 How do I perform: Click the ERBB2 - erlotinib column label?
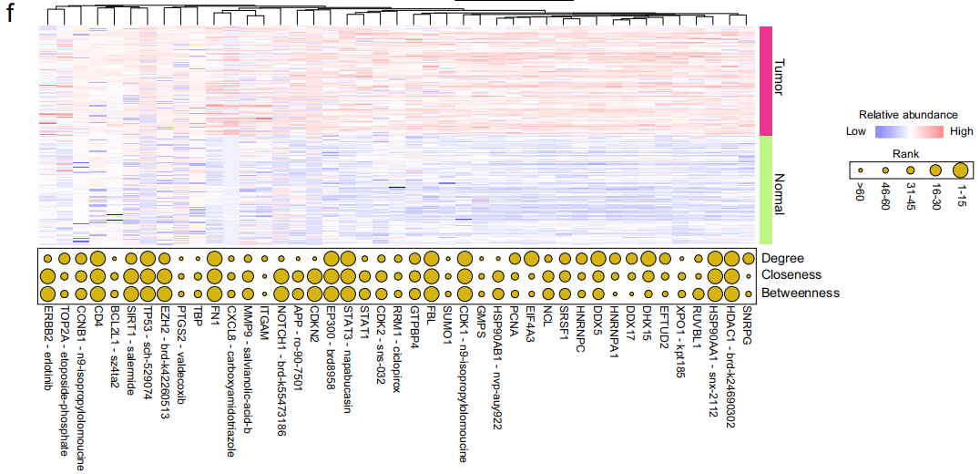47,346
